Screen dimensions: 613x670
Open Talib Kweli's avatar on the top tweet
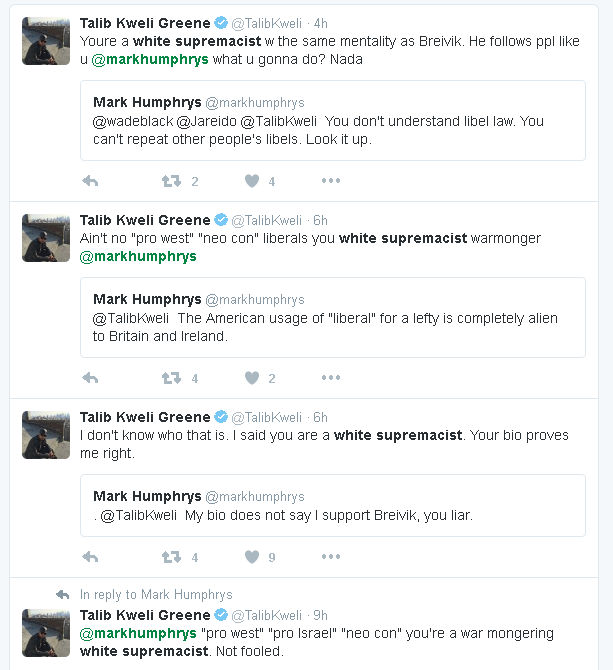(46, 42)
